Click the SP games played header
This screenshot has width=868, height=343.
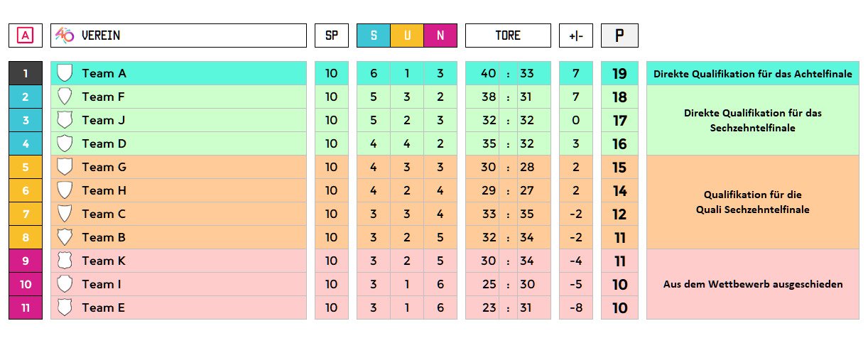pos(332,36)
